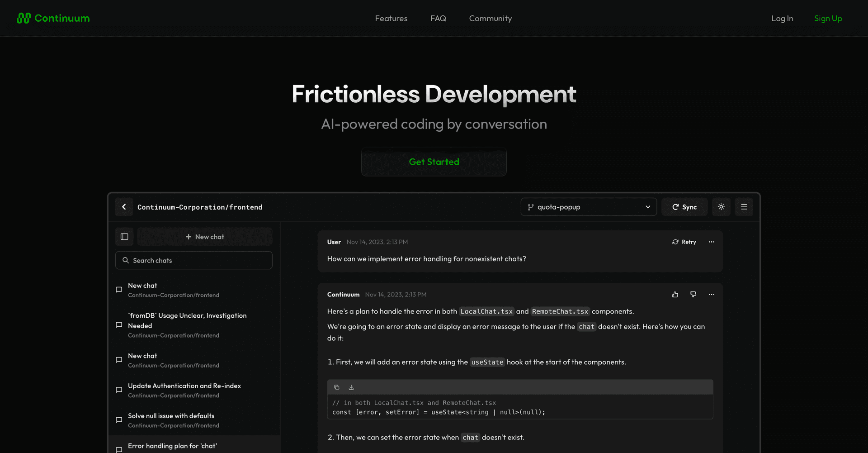
Task: Open the hamburger menu icon
Action: 744,207
